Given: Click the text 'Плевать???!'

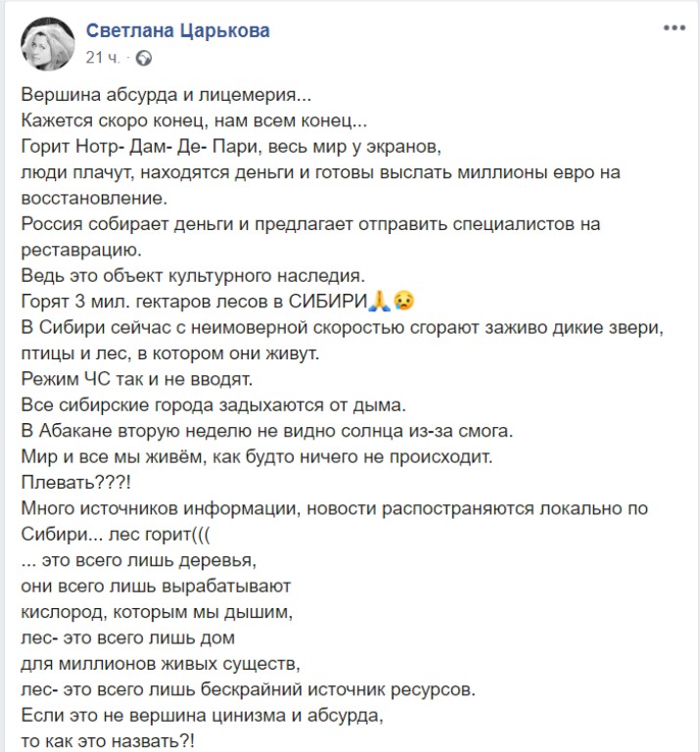Looking at the screenshot, I should 75,483.
